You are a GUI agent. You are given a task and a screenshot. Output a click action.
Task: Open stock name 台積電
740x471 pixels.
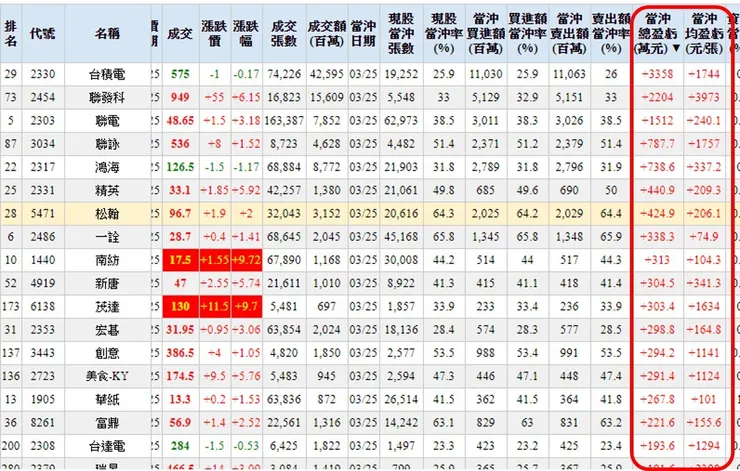point(107,74)
